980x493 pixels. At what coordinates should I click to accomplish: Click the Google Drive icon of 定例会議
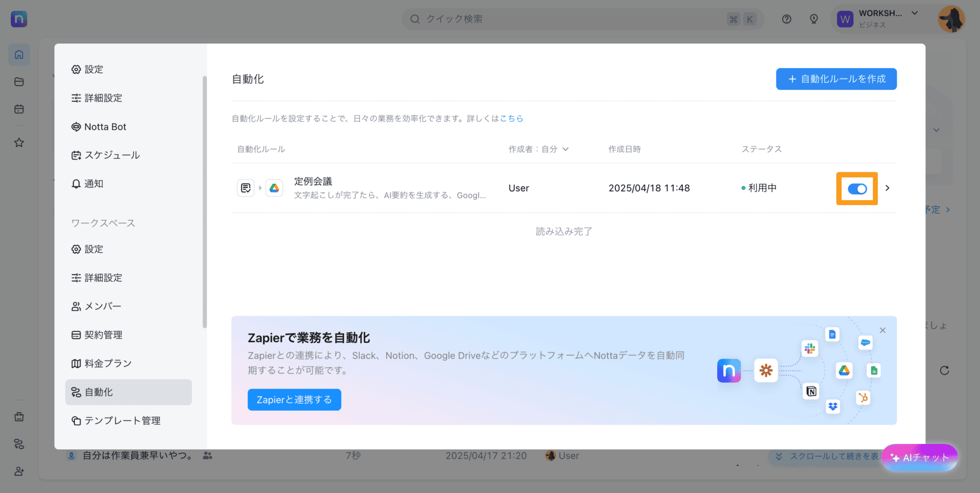(x=274, y=188)
